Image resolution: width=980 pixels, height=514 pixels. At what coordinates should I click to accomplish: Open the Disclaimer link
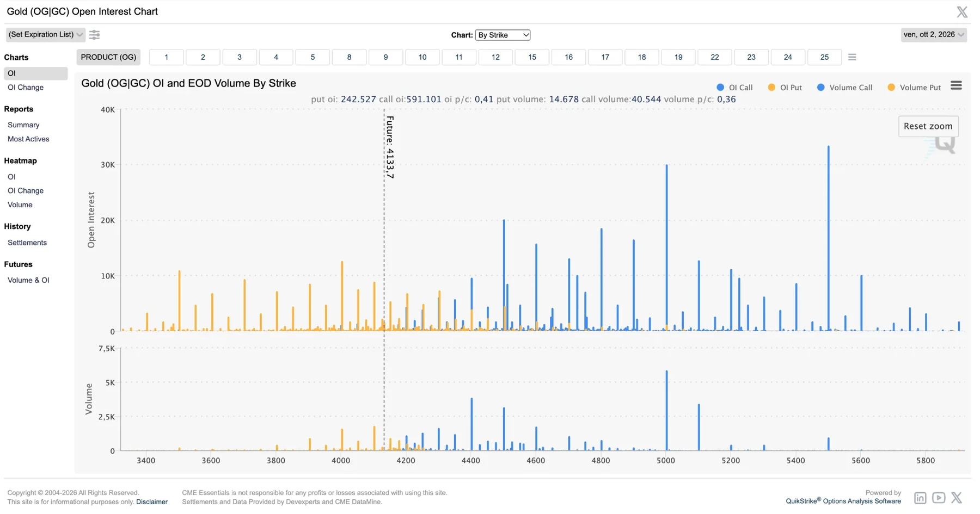pos(152,502)
